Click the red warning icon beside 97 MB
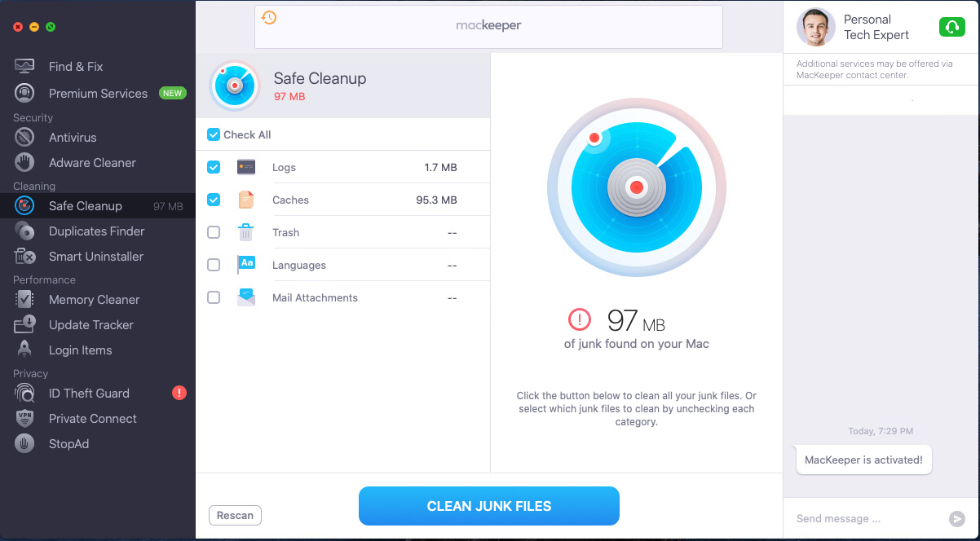 (x=580, y=319)
